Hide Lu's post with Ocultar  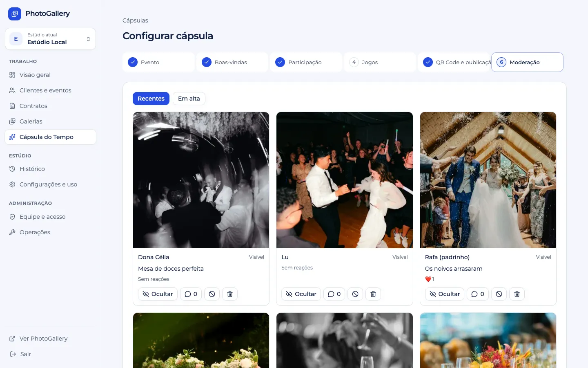(x=301, y=294)
